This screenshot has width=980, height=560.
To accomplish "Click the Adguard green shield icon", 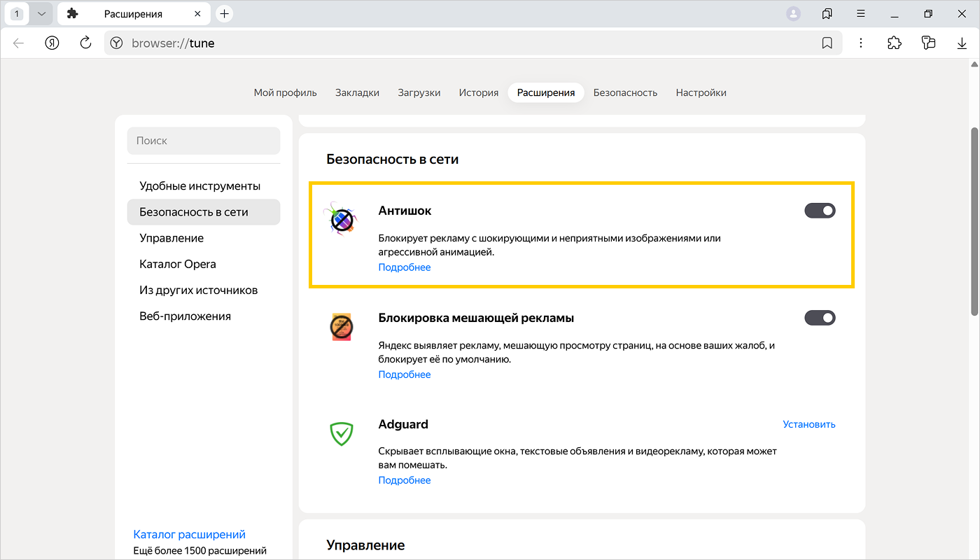I will pos(341,433).
